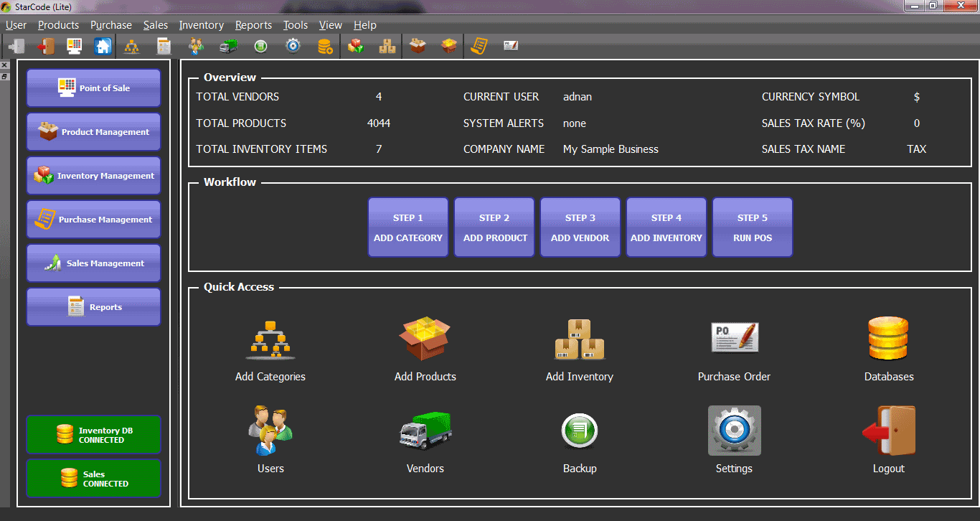Image resolution: width=980 pixels, height=521 pixels.
Task: Click the Sales Management sidebar button
Action: coord(94,263)
